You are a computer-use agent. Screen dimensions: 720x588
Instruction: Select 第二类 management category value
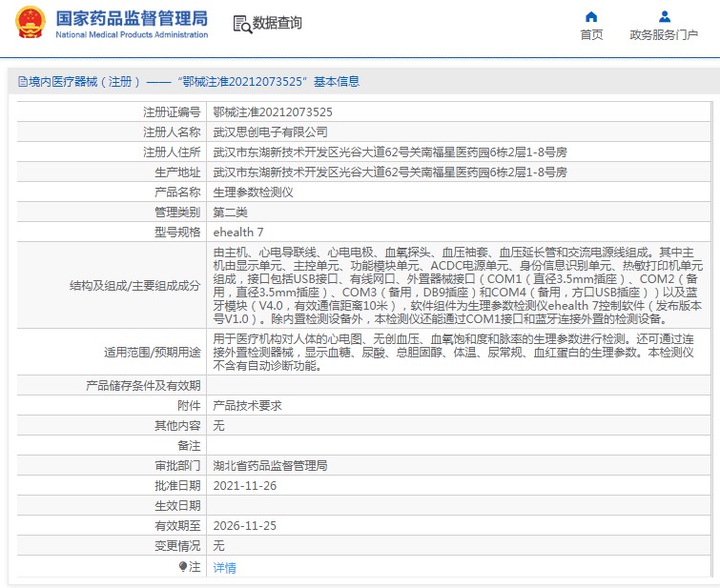coord(230,213)
